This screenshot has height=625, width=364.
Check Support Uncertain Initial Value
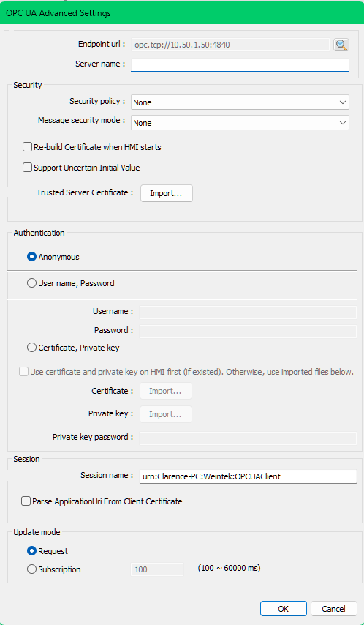(x=27, y=168)
